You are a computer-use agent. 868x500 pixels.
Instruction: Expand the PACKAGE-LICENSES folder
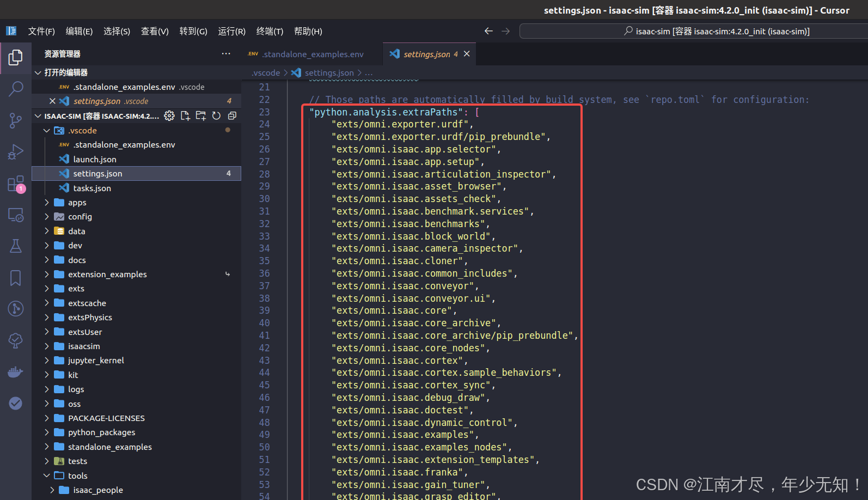pyautogui.click(x=136, y=418)
